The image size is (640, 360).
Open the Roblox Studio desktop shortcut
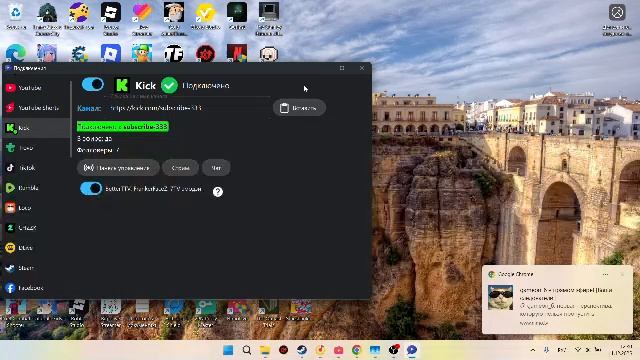click(111, 18)
